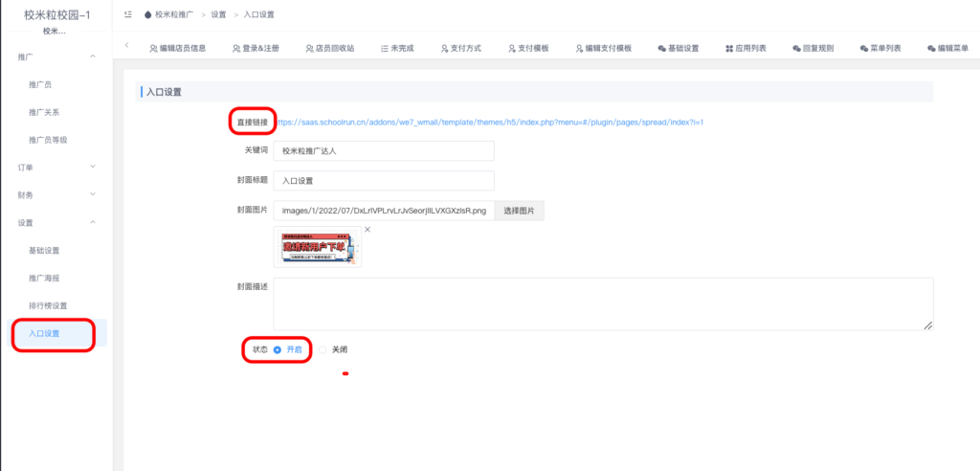This screenshot has height=471, width=980.
Task: Open the 编辑店员信息 tab
Action: [178, 48]
